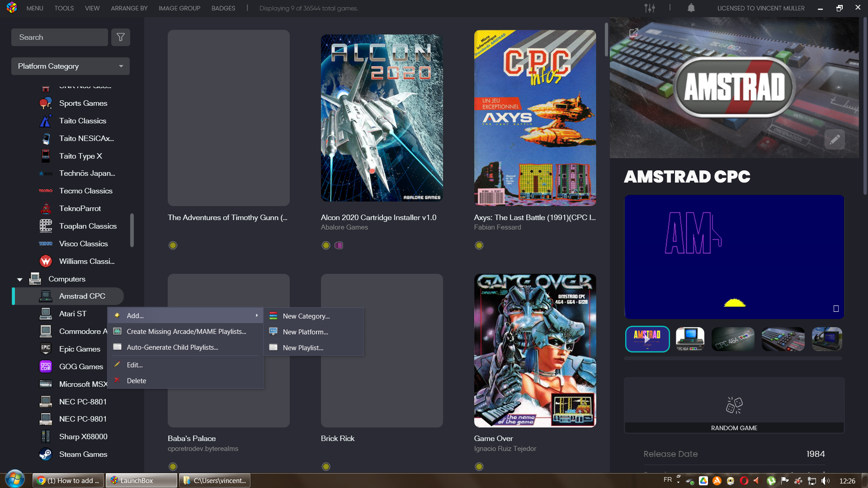
Task: Open the filter funnel icon
Action: pyautogui.click(x=121, y=37)
